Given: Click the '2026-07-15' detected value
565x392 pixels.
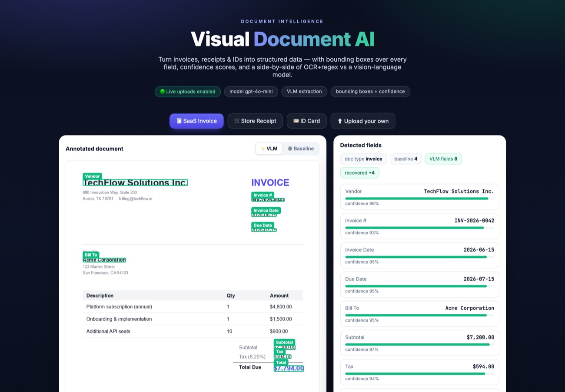Looking at the screenshot, I should click(x=479, y=279).
